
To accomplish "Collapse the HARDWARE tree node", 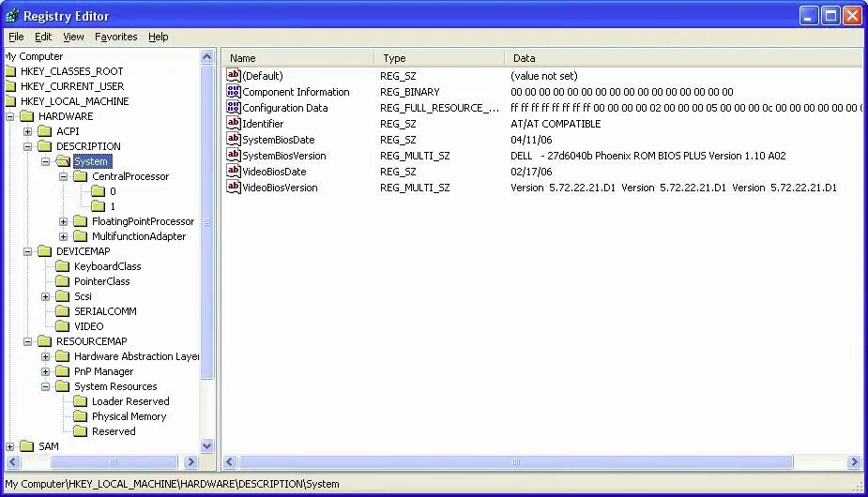I will click(10, 116).
